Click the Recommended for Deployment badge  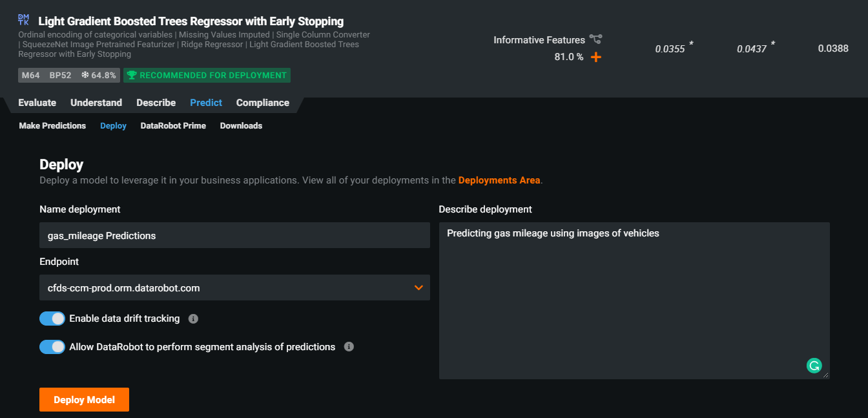207,76
